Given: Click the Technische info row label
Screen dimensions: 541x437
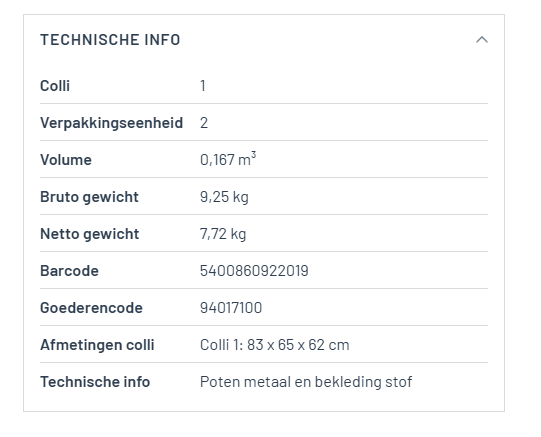Looking at the screenshot, I should (x=95, y=382).
